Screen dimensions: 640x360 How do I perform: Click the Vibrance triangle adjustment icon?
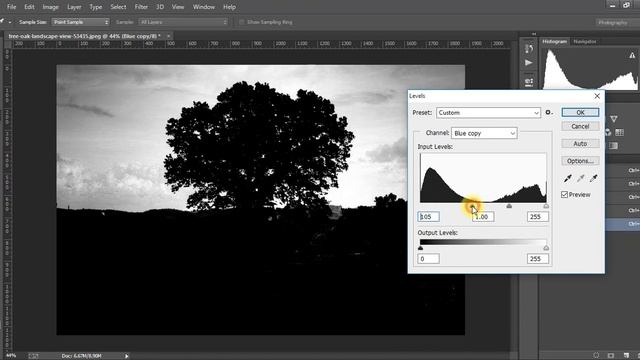[613, 119]
